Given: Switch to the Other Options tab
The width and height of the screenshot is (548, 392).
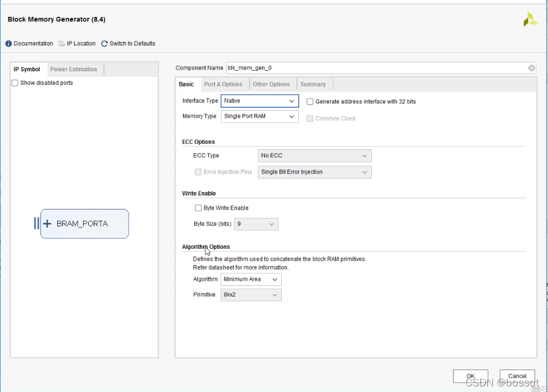Looking at the screenshot, I should tap(271, 84).
